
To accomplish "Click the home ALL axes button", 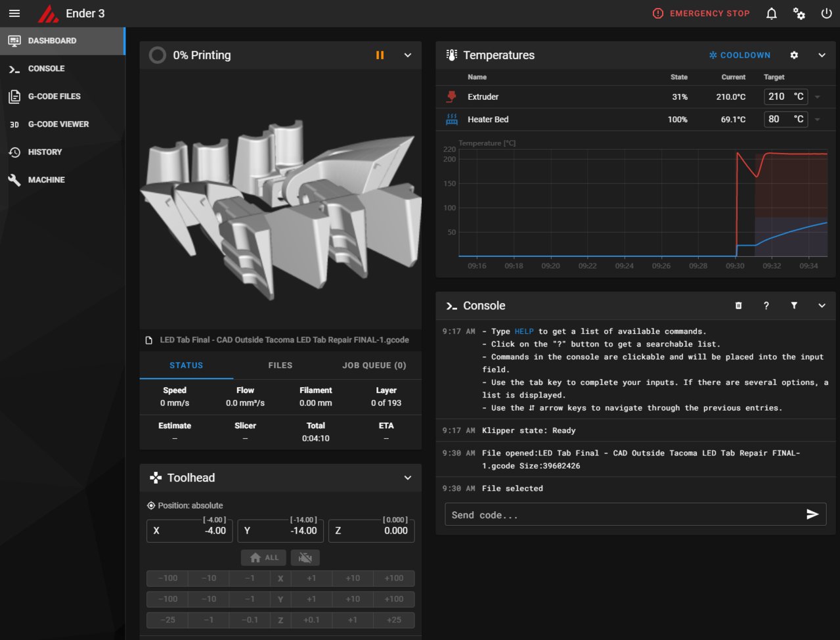I will [264, 557].
